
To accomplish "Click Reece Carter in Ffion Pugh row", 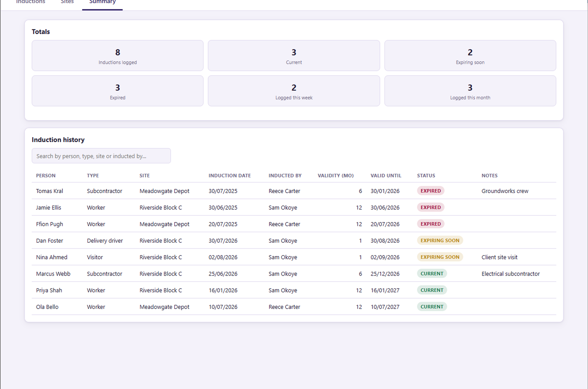I will pyautogui.click(x=284, y=224).
